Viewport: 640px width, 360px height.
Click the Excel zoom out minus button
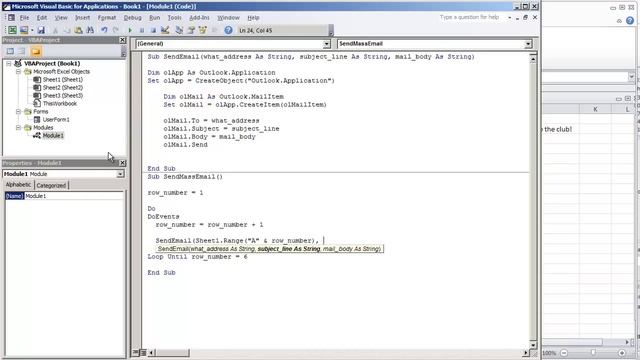tap(564, 353)
